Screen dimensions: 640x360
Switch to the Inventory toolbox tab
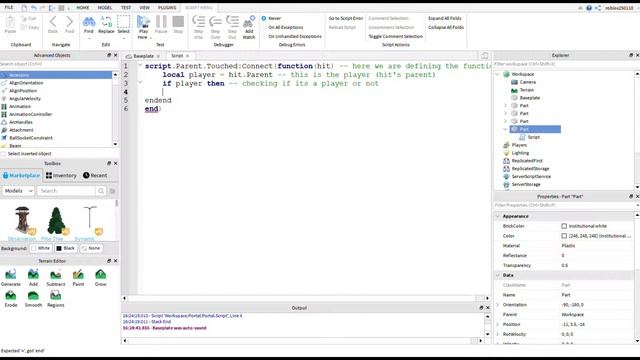(x=61, y=176)
